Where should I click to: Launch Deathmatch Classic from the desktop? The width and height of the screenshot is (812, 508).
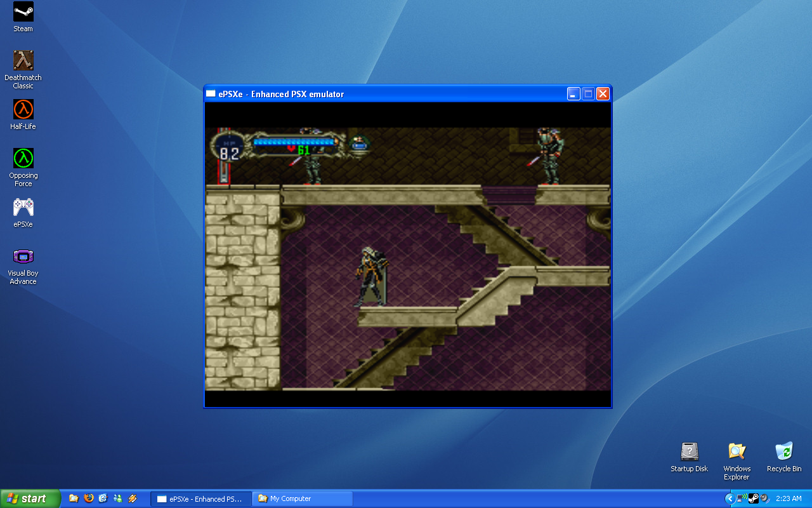23,62
